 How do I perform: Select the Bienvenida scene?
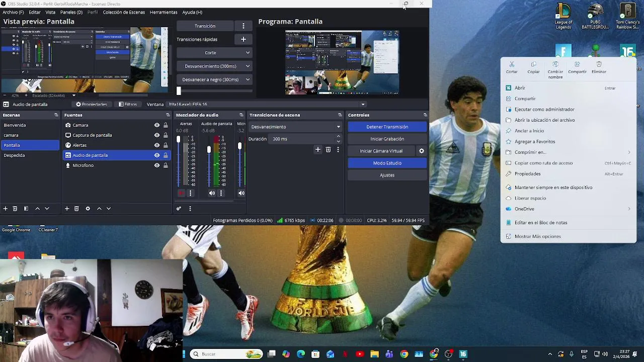pos(30,125)
